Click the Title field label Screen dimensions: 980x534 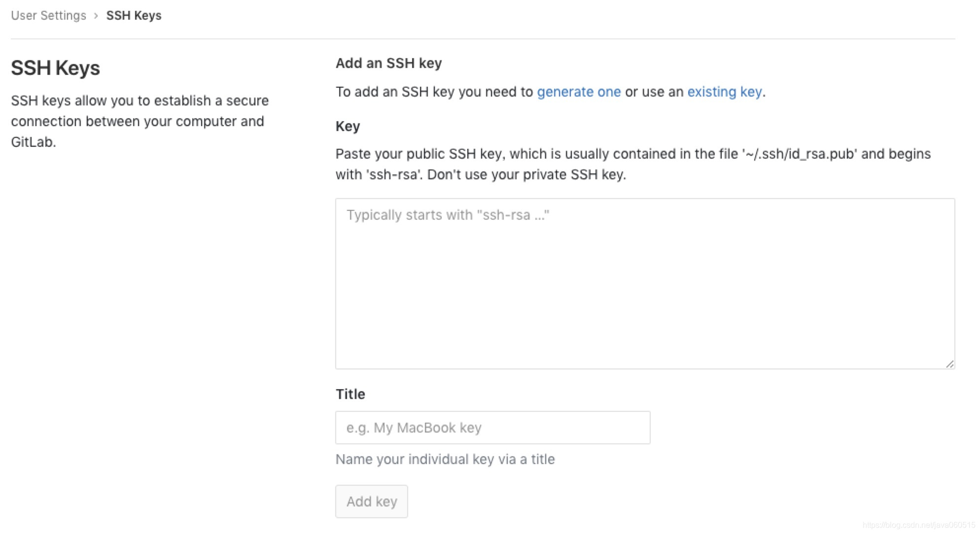(x=350, y=394)
